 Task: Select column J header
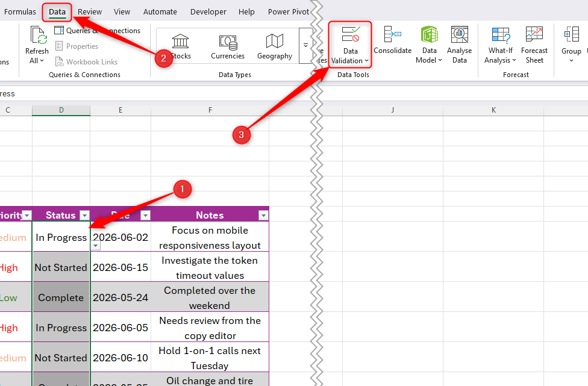coord(393,110)
